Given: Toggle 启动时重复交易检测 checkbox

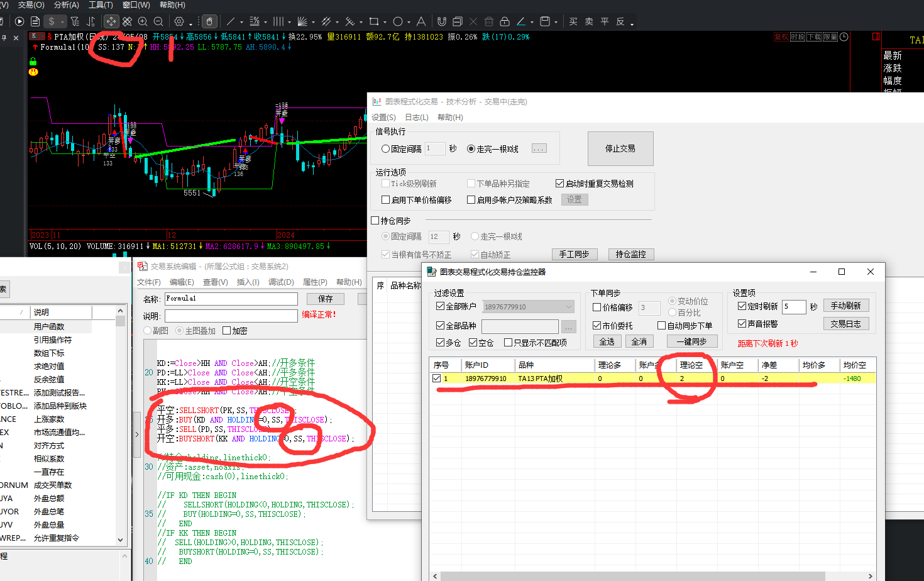Looking at the screenshot, I should coord(595,184).
